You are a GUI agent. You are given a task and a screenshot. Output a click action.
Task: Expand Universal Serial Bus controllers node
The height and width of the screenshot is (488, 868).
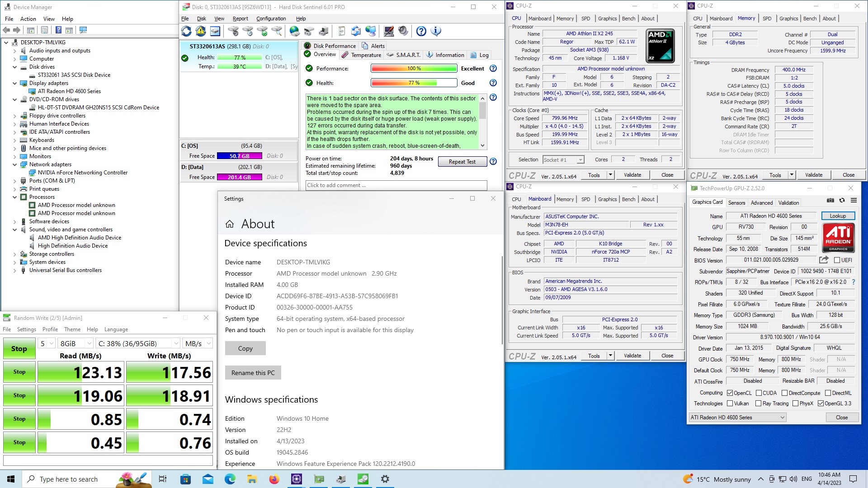tap(15, 270)
